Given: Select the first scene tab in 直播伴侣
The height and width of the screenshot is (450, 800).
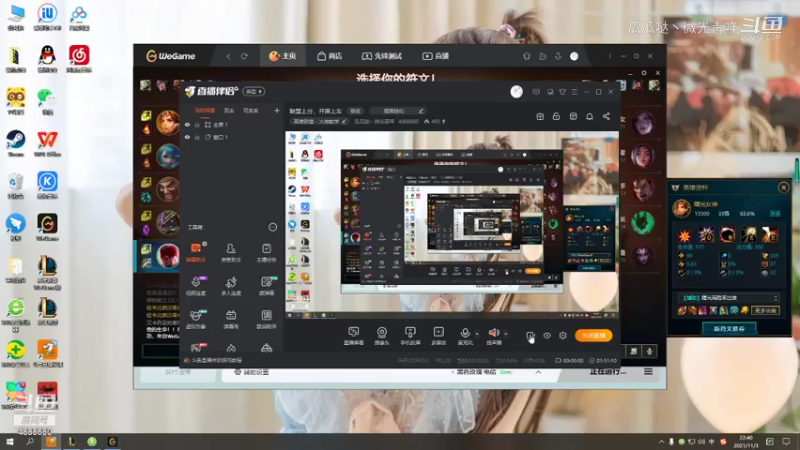Looking at the screenshot, I should (205, 111).
